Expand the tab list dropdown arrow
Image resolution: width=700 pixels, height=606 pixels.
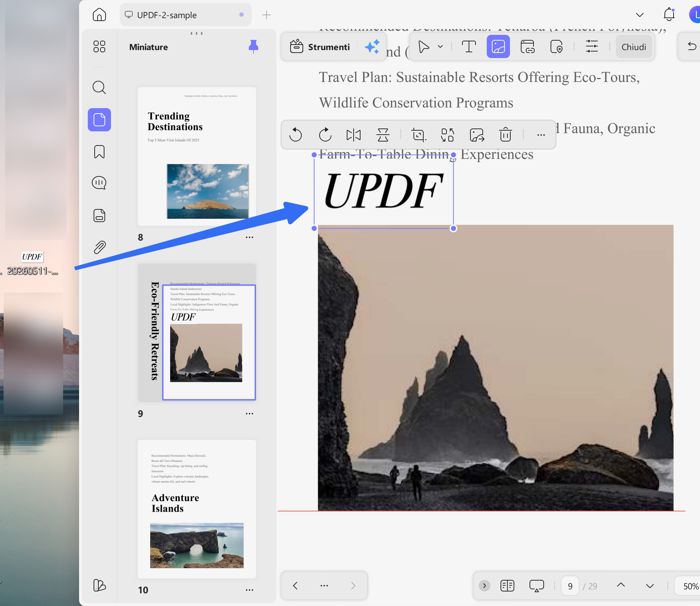click(x=640, y=15)
